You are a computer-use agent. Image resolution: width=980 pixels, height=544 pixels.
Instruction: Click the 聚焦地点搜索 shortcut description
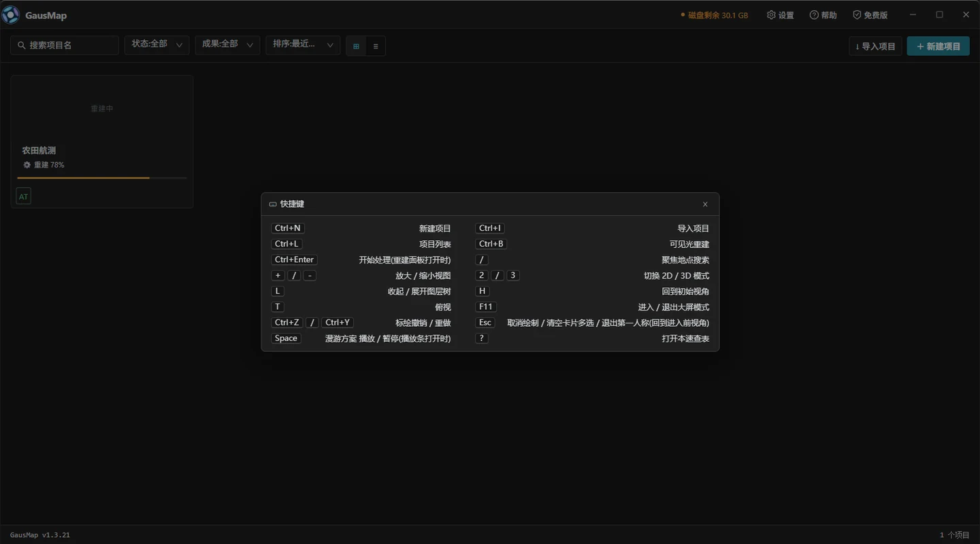click(x=685, y=259)
